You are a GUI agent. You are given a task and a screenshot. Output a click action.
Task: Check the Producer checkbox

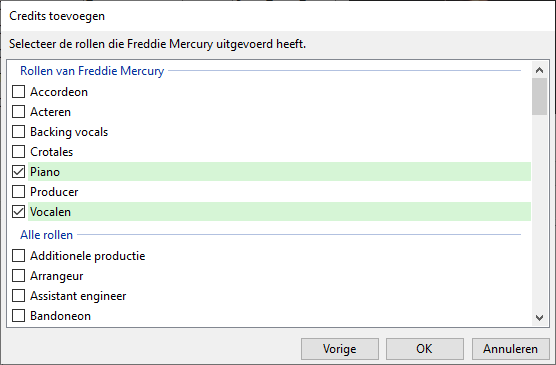(x=18, y=192)
